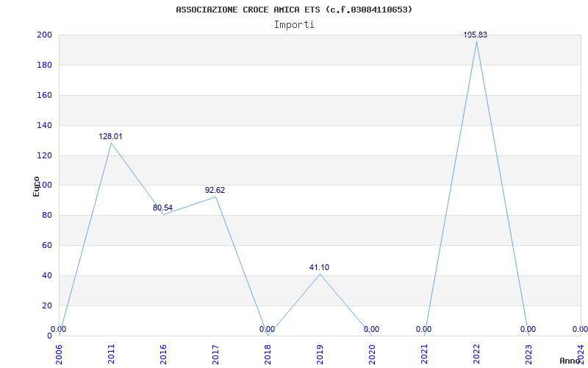Click year label 2023 on x-axis
This screenshot has width=588, height=368.
[x=528, y=355]
